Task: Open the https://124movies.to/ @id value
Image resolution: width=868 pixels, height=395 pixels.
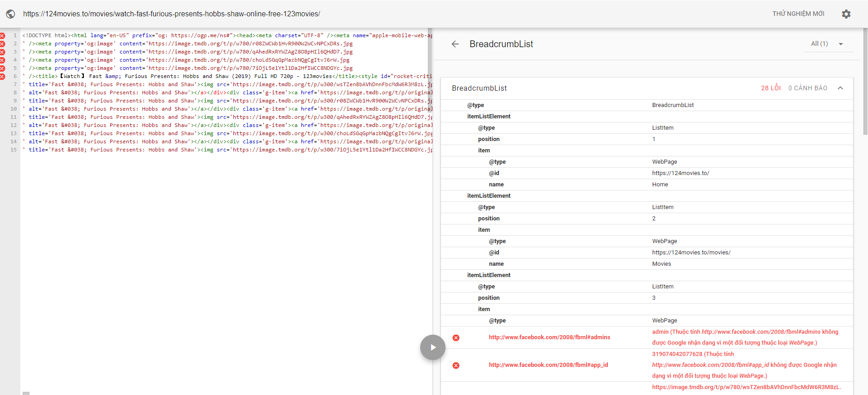Action: tap(681, 173)
